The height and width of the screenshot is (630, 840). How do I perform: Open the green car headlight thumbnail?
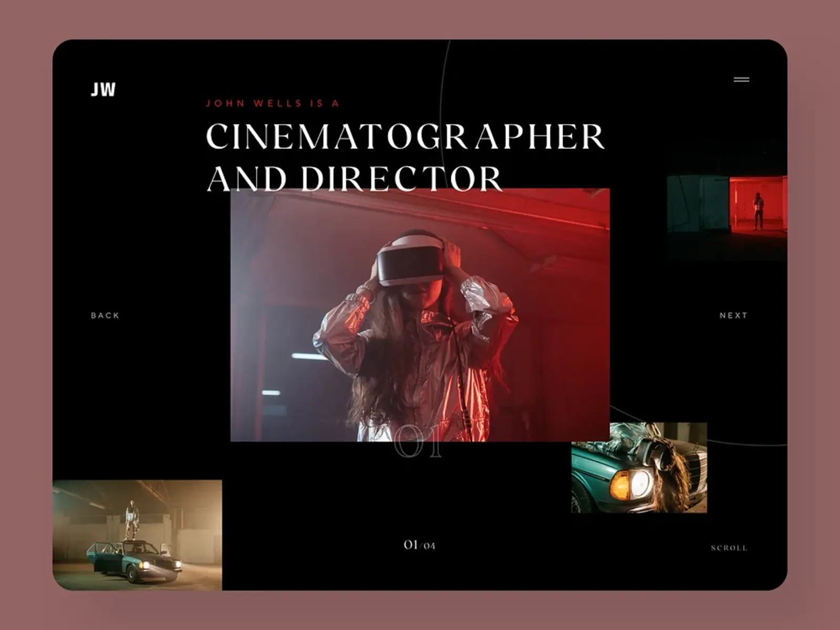point(639,468)
